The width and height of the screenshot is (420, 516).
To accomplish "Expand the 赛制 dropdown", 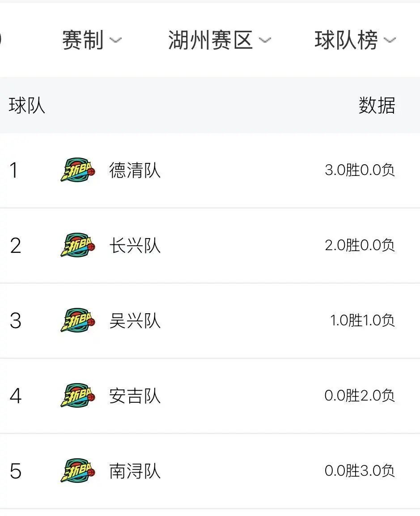I will click(x=92, y=40).
